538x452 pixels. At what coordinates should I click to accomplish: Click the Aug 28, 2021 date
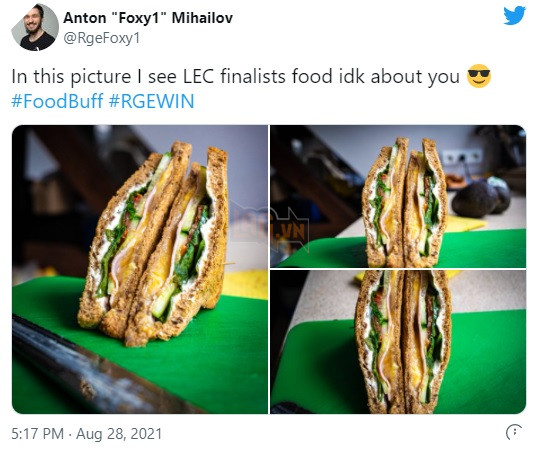pos(119,434)
